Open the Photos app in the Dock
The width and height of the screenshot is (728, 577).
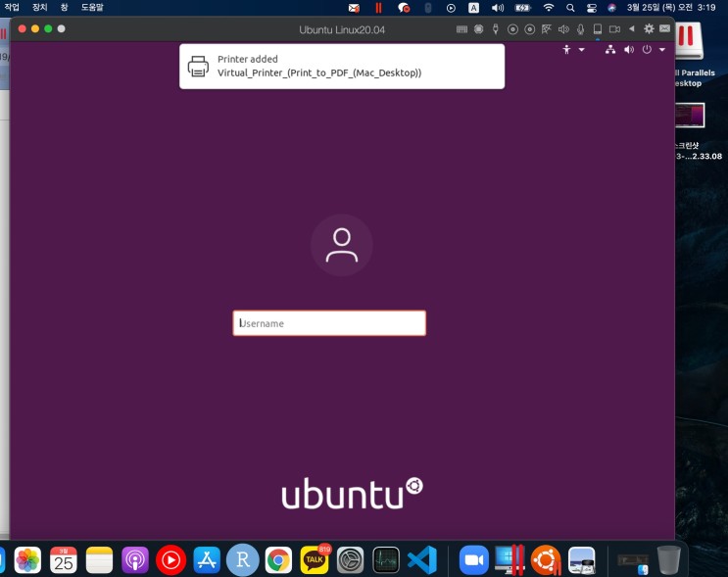coord(27,559)
